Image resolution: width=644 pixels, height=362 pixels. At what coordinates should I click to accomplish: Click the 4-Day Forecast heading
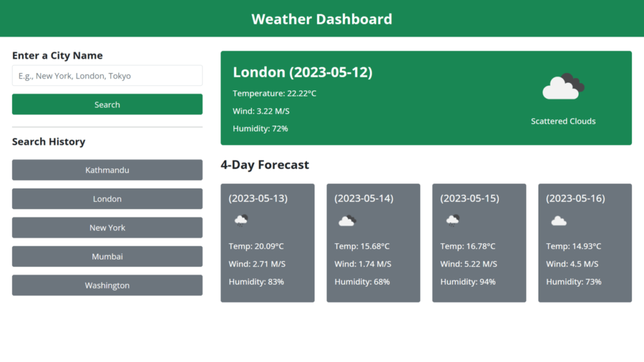tap(265, 165)
